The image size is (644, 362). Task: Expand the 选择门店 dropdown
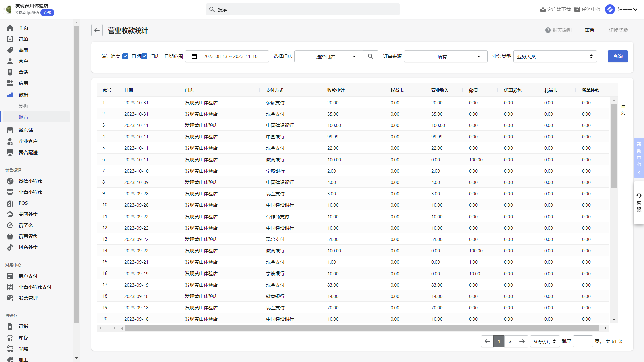point(329,56)
